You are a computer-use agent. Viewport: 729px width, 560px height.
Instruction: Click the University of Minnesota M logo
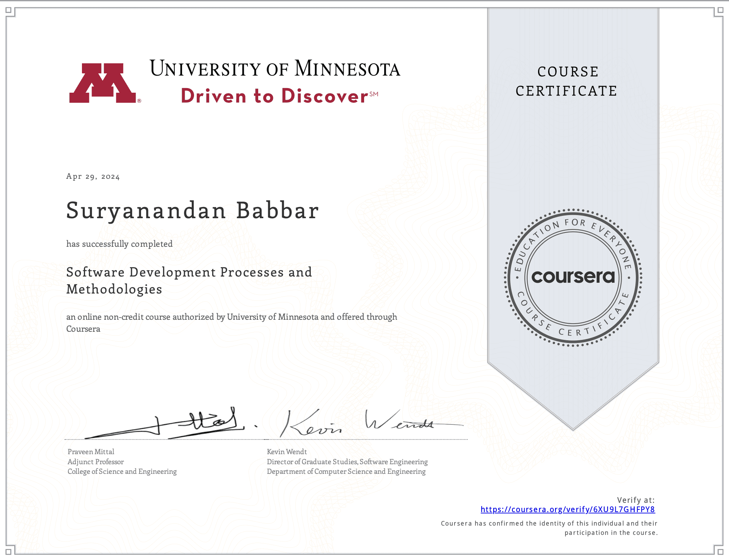click(x=104, y=83)
